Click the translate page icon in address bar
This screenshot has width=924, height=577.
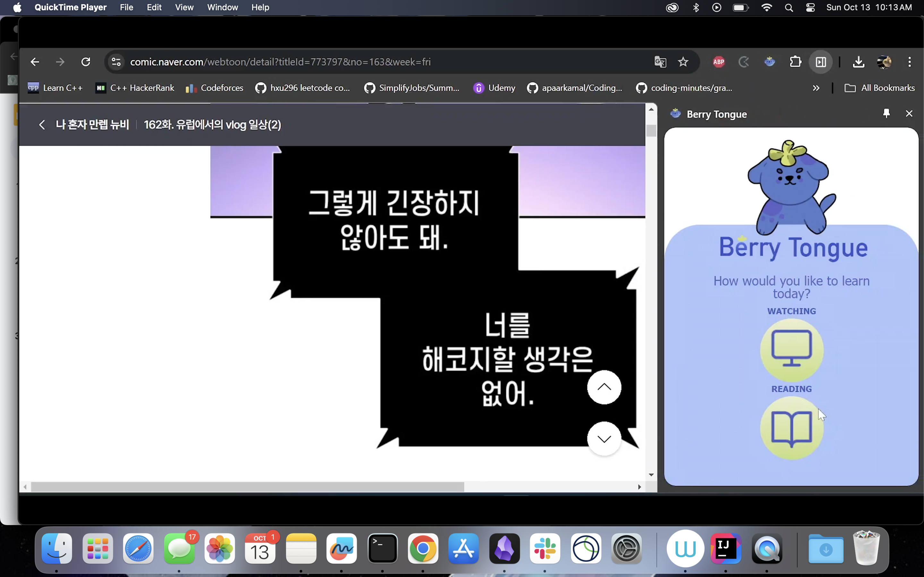click(660, 62)
